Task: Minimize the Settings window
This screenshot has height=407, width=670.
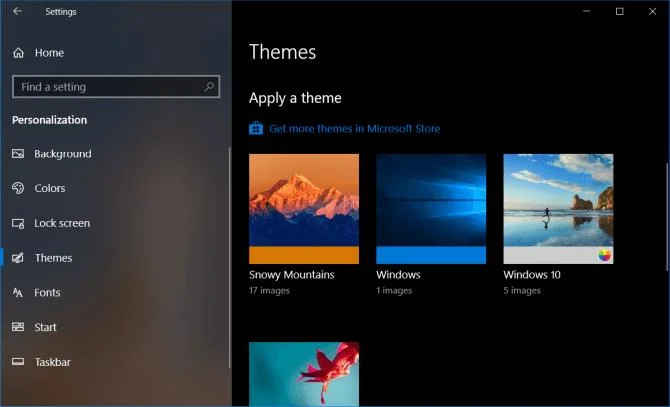Action: point(587,11)
